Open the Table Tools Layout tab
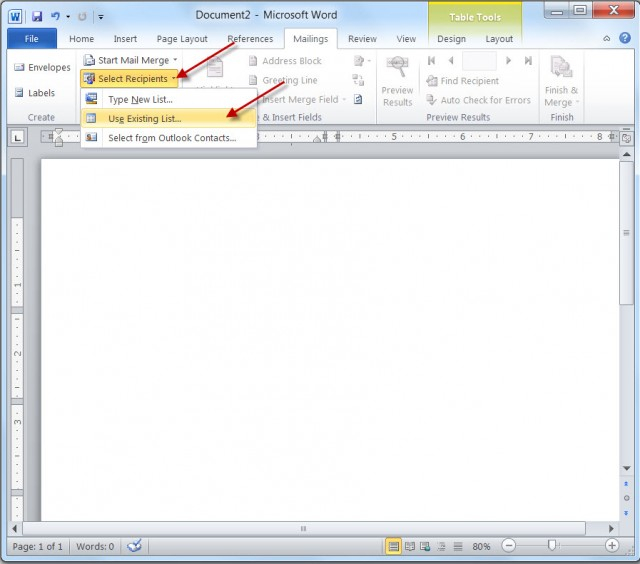Image resolution: width=640 pixels, height=564 pixels. point(499,39)
